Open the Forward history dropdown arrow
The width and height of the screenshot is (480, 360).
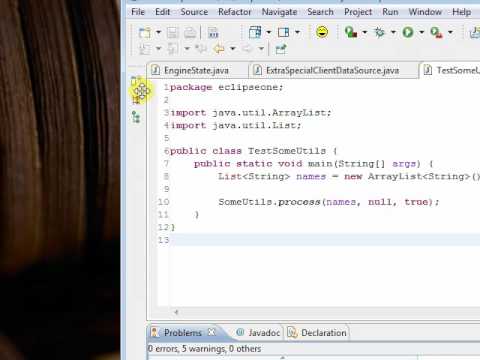pos(261,49)
